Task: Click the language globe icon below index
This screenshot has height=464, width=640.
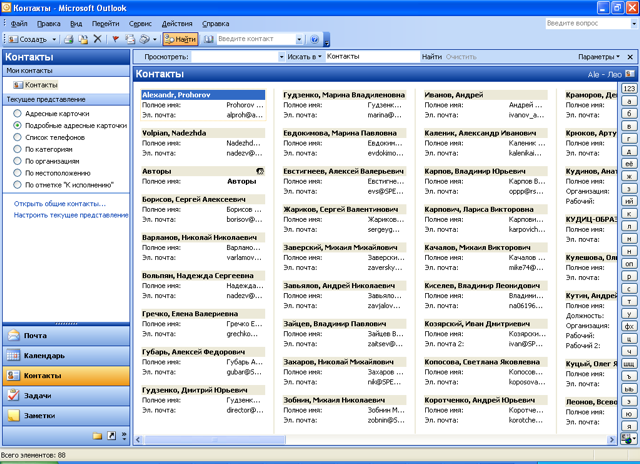Action: pyautogui.click(x=628, y=439)
